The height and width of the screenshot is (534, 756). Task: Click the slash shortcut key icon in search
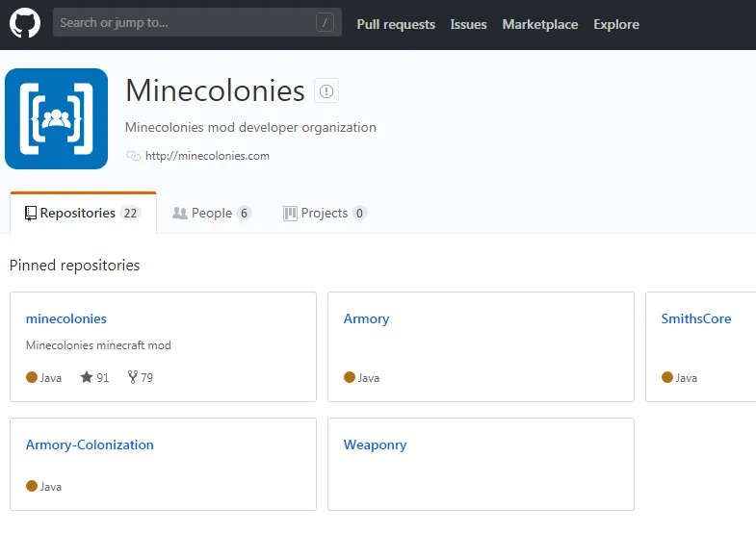click(325, 22)
